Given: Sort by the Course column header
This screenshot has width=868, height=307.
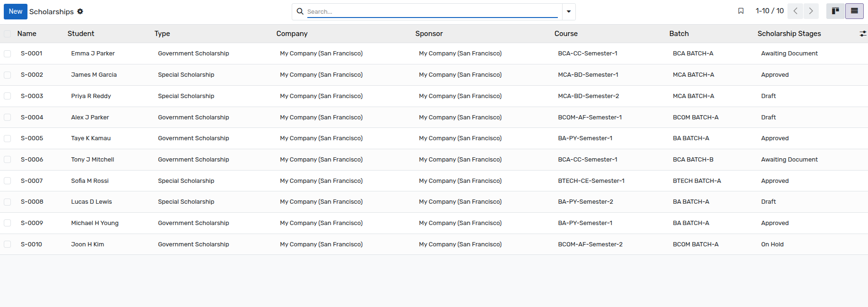Looking at the screenshot, I should pyautogui.click(x=566, y=34).
